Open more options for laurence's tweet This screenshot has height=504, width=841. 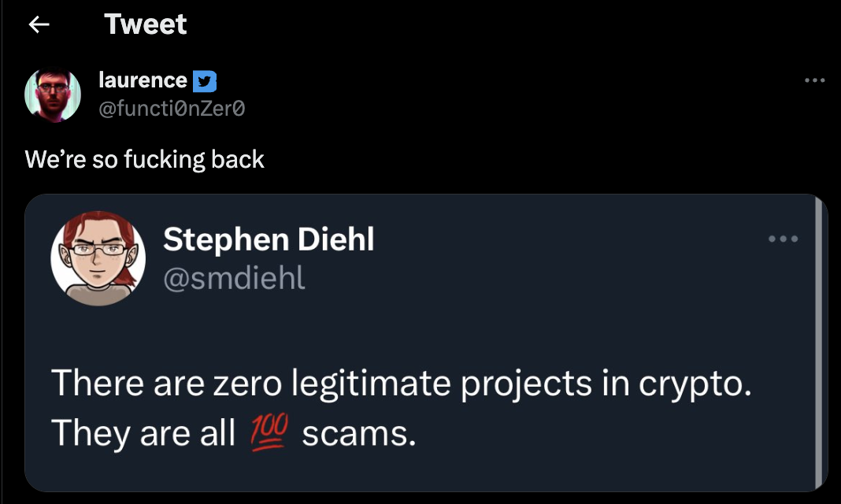[x=815, y=80]
